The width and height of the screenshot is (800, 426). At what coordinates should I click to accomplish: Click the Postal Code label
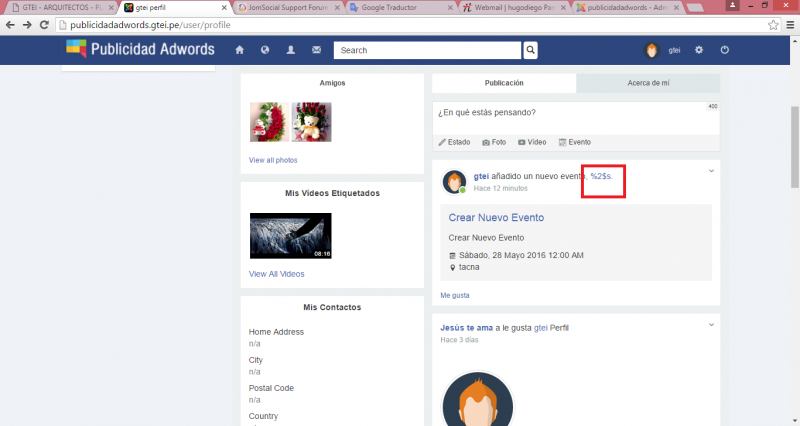click(271, 388)
